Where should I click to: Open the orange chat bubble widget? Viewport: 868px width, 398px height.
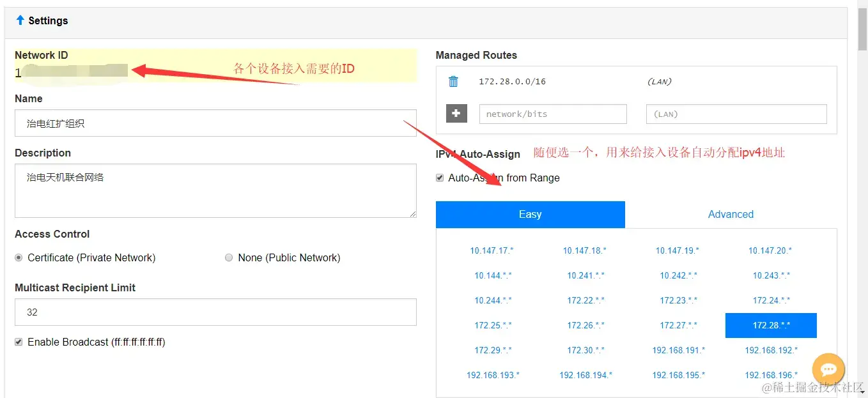coord(828,369)
